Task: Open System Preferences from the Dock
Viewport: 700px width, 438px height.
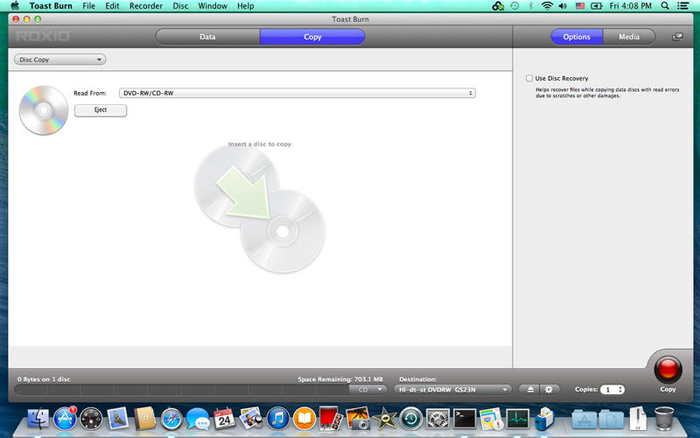Action: tap(438, 419)
